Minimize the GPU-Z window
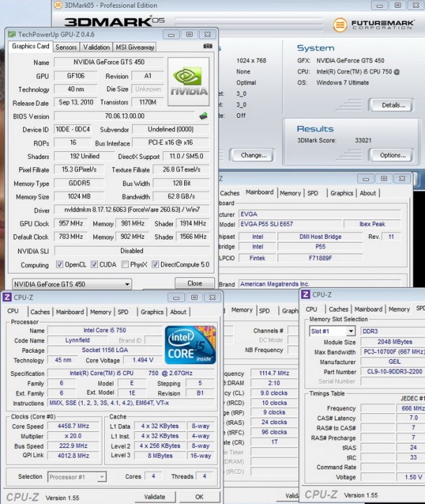This screenshot has width=425, height=504. [172, 34]
